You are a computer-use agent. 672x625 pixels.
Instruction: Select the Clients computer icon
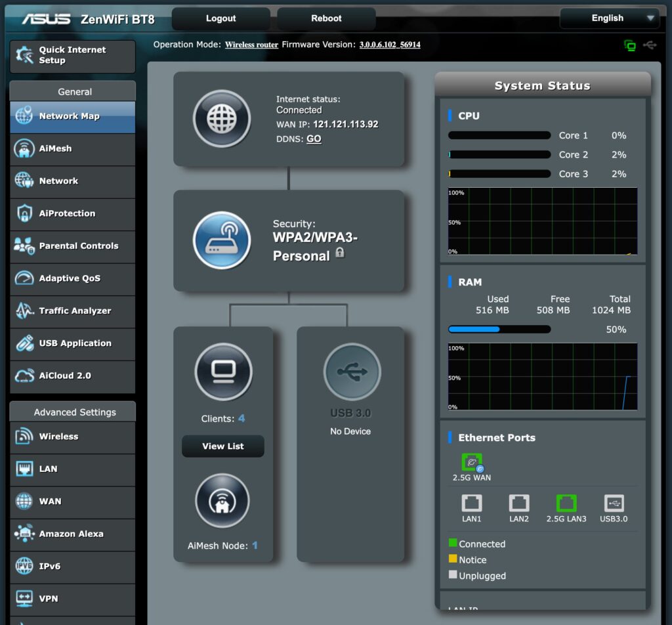pos(223,372)
